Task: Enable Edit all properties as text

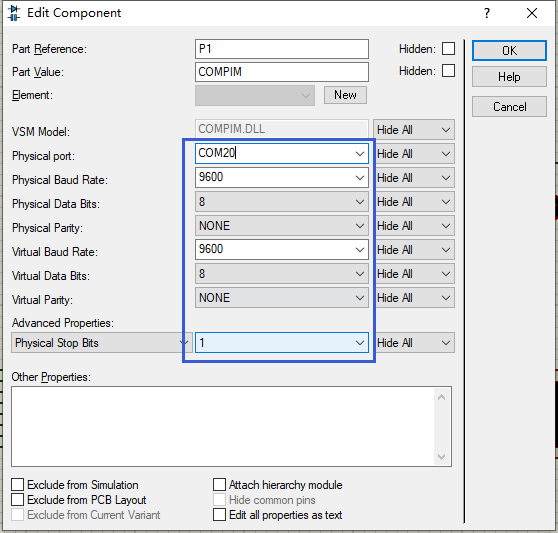Action: 219,514
